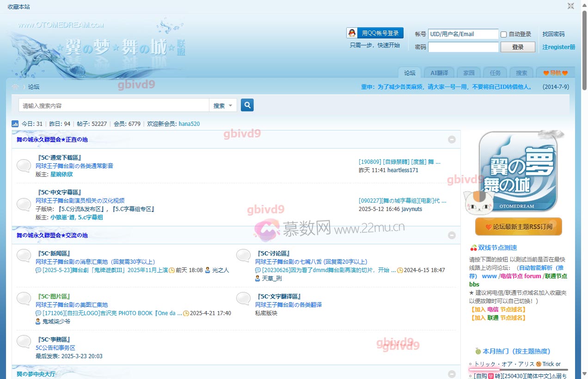Click speech bubble icon beside 5C·通常下载區

tap(24, 166)
